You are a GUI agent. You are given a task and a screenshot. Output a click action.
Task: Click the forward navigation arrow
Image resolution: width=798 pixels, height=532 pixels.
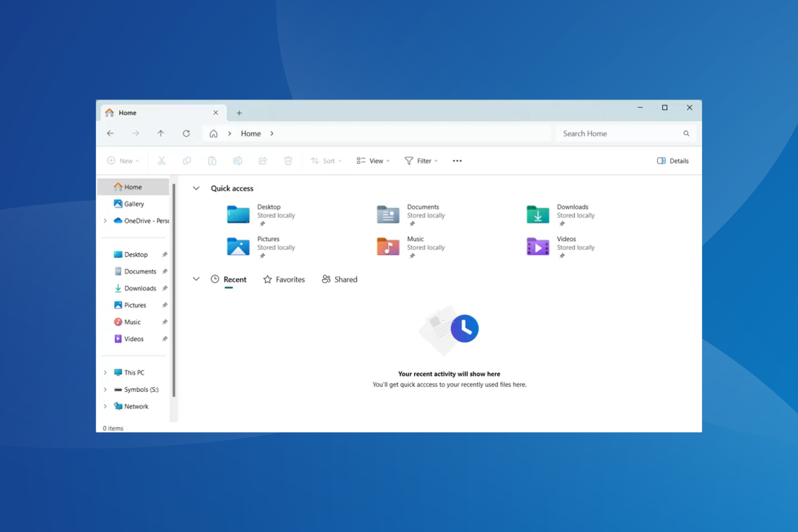[x=135, y=133]
